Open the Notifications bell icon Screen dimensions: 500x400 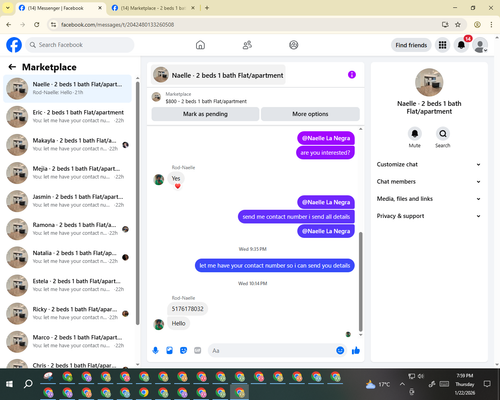point(461,45)
